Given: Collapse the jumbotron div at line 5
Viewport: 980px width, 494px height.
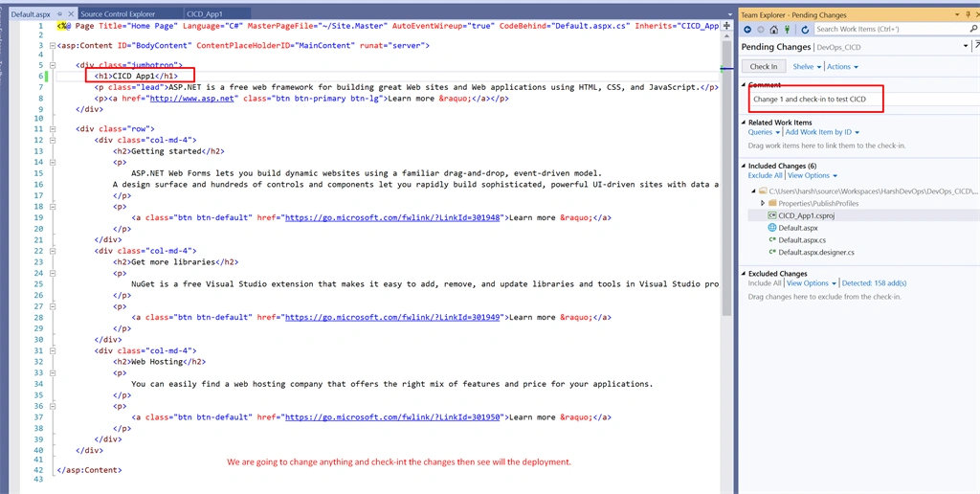Looking at the screenshot, I should coord(53,65).
